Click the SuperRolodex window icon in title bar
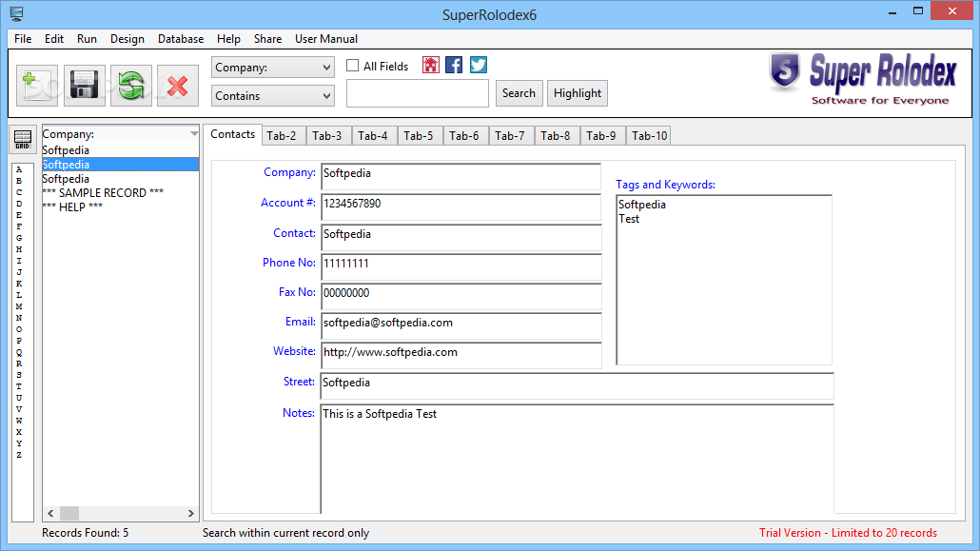Viewport: 980px width, 551px height. tap(16, 13)
